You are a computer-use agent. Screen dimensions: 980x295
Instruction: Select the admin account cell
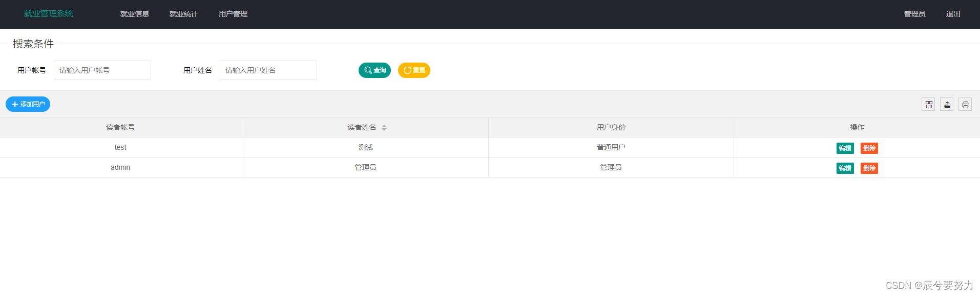tap(120, 167)
